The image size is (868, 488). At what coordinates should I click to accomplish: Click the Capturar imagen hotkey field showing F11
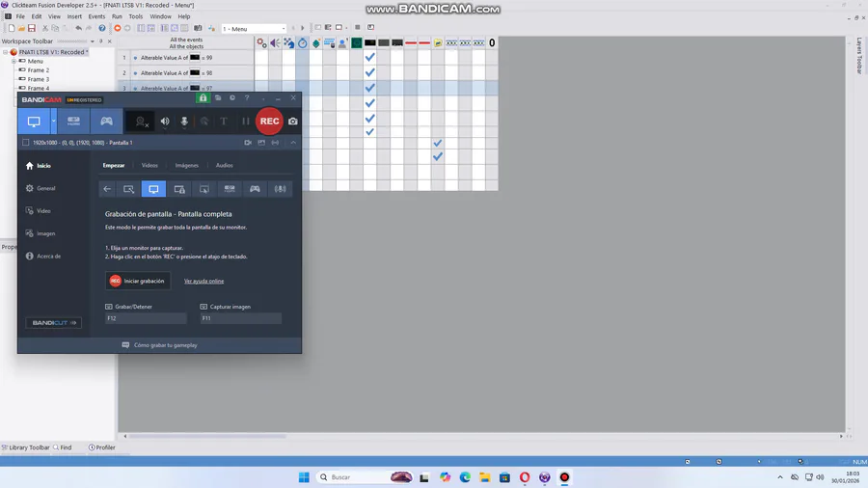click(241, 318)
